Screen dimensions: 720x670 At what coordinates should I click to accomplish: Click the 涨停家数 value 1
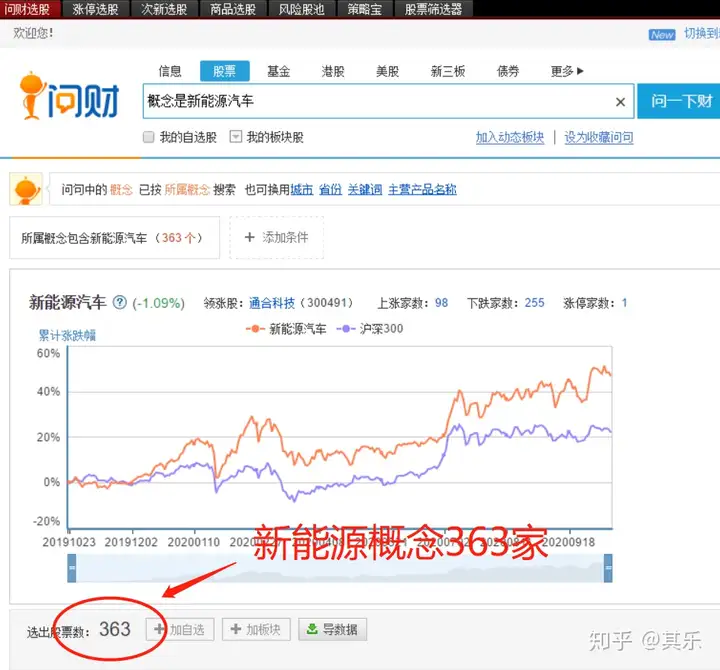pos(624,303)
